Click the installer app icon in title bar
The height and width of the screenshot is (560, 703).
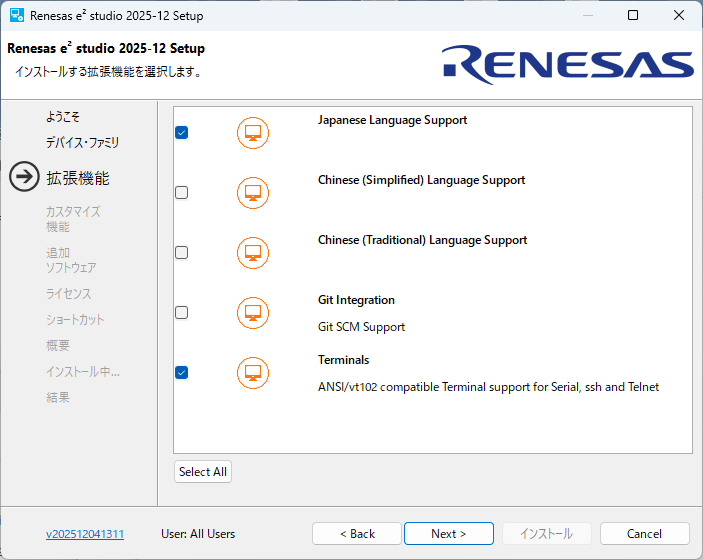tap(17, 16)
